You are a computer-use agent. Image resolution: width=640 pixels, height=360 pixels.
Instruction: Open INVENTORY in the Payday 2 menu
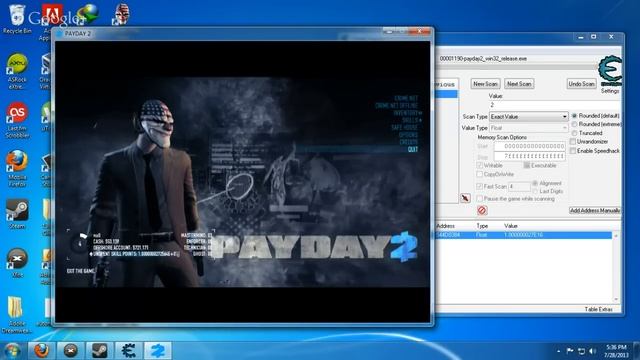(x=407, y=113)
